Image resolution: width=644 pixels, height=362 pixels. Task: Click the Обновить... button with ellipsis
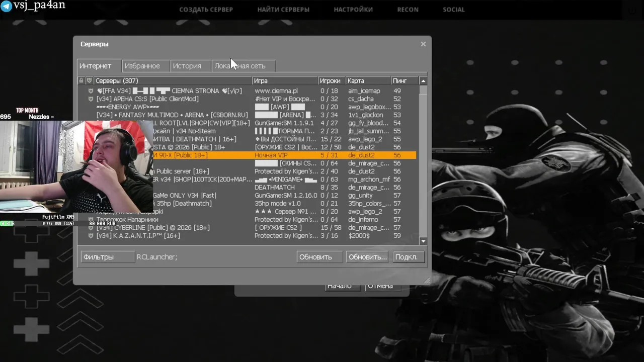pyautogui.click(x=368, y=257)
